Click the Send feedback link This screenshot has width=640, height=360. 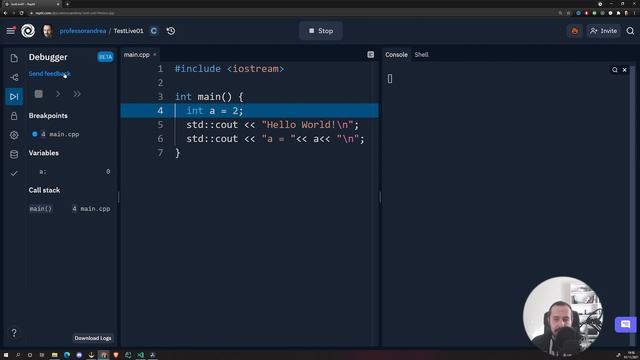click(x=49, y=73)
